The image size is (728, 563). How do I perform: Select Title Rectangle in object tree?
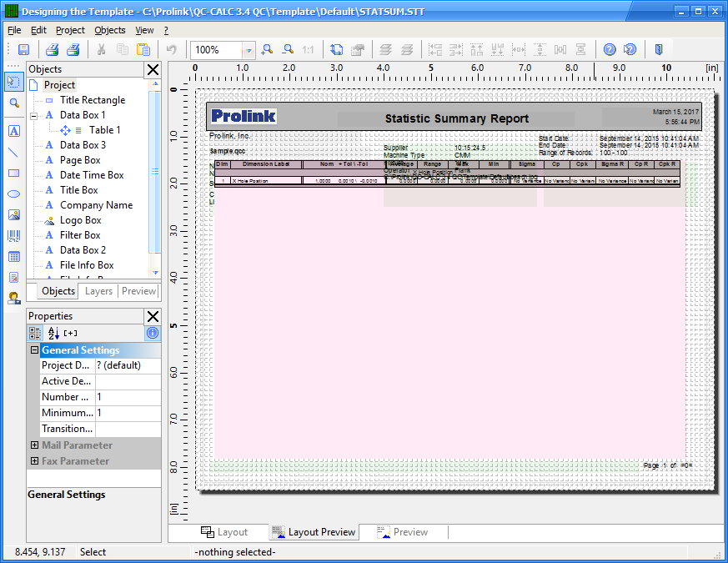(x=93, y=100)
